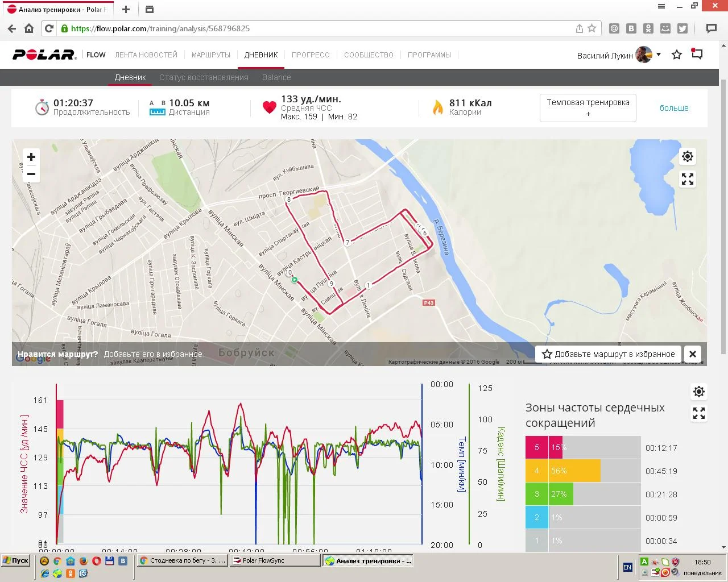Click the больше link for details
Screen dimensions: 728x582
tap(674, 108)
